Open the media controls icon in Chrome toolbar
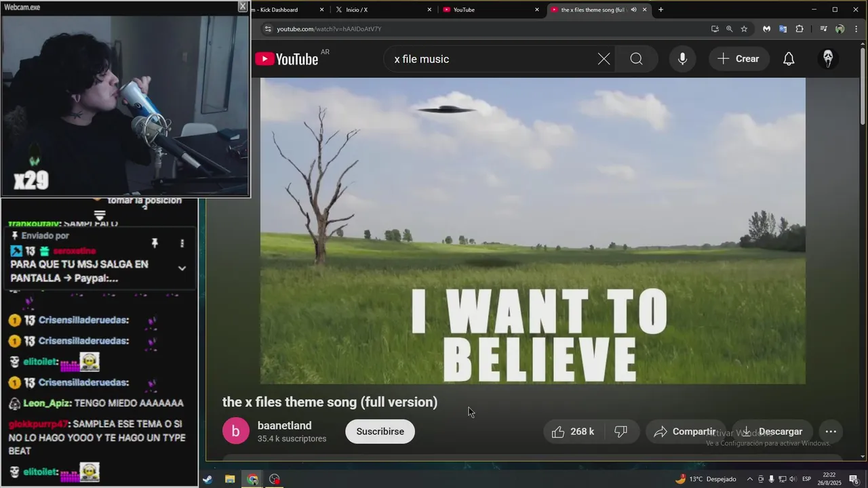The width and height of the screenshot is (868, 488). point(823,29)
